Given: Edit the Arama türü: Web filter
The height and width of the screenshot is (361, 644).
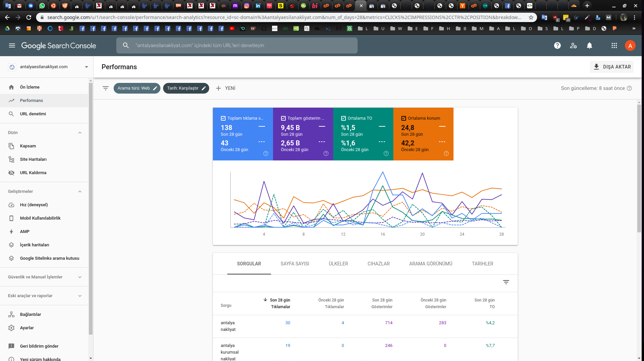Looking at the screenshot, I should [137, 88].
